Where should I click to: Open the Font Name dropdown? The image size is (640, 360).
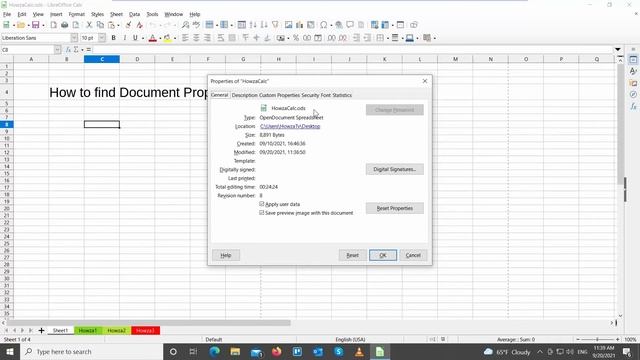click(74, 38)
